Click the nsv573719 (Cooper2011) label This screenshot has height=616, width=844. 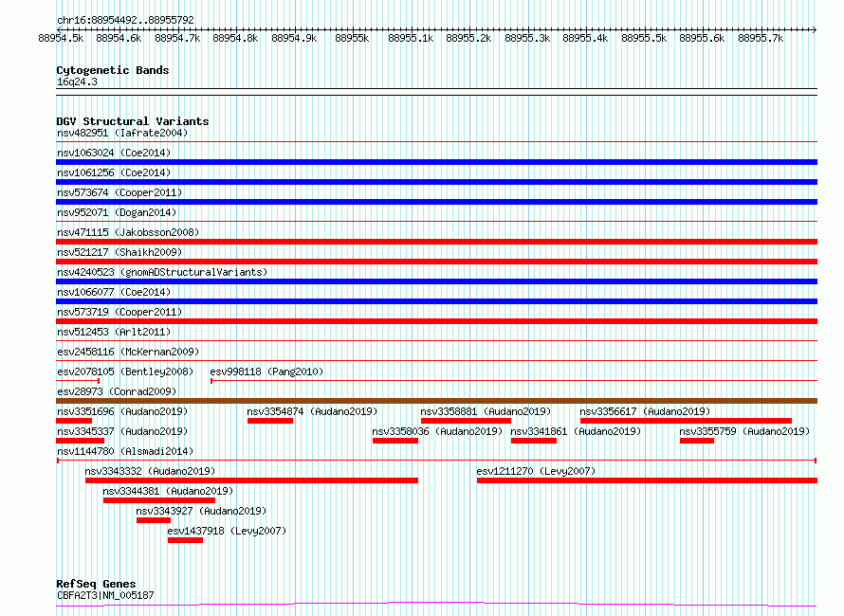tap(119, 312)
